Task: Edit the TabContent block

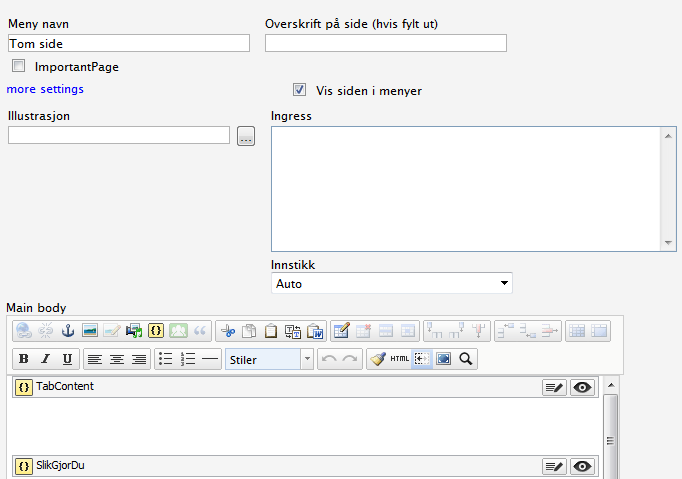Action: pyautogui.click(x=555, y=388)
